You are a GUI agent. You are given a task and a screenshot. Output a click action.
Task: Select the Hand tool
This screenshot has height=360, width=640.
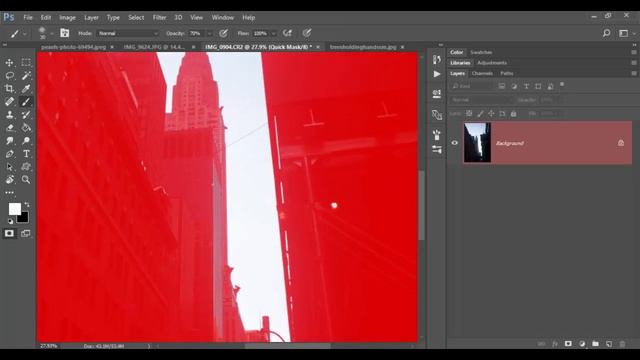click(x=9, y=180)
